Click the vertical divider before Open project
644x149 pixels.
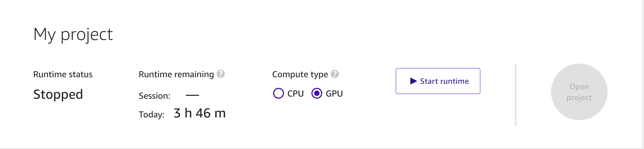pos(516,95)
